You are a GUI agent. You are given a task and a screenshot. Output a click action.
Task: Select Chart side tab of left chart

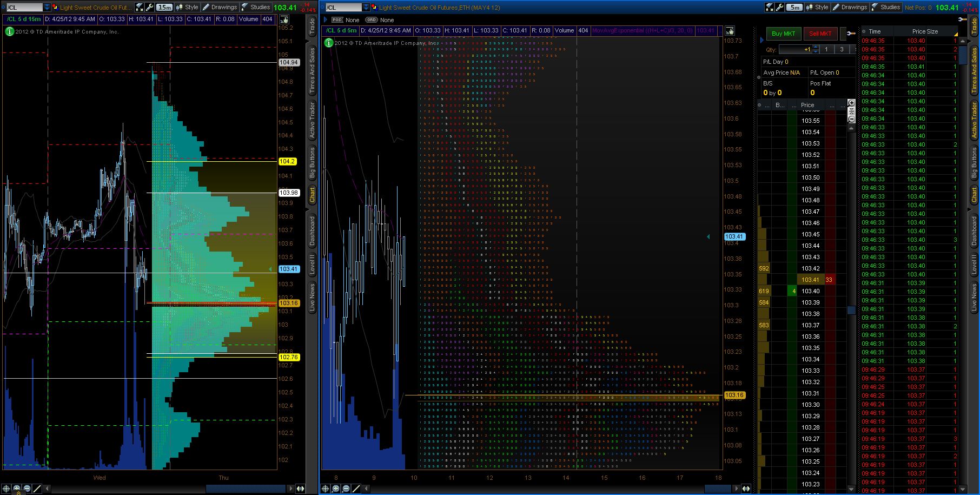312,195
